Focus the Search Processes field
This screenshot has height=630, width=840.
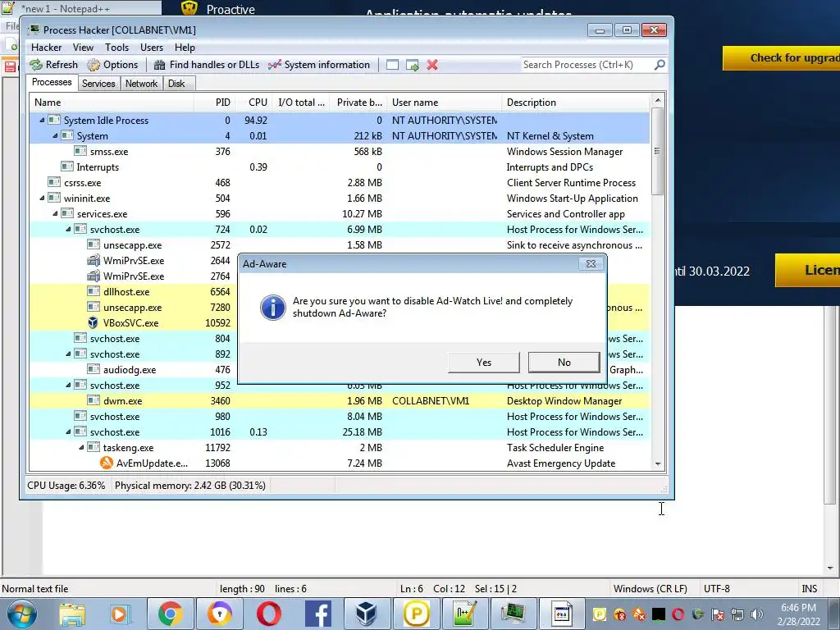587,65
